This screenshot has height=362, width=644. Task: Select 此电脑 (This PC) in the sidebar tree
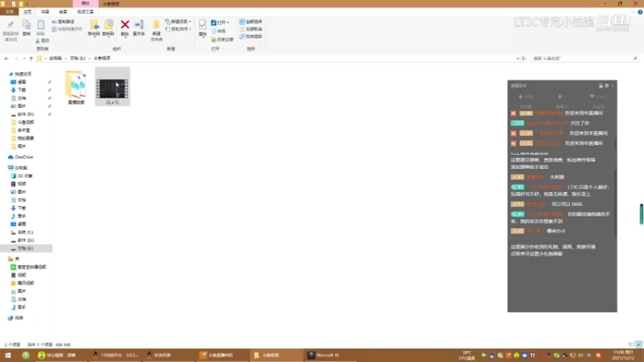coord(21,168)
